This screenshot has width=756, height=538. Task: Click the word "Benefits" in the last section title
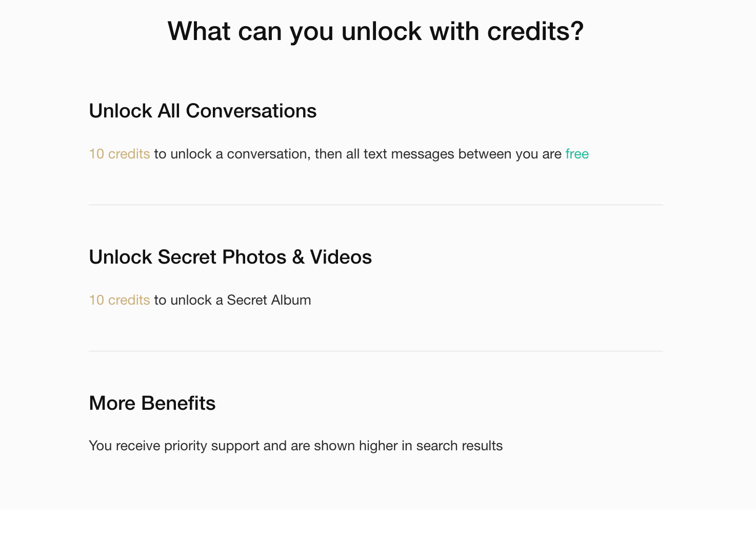coord(178,404)
